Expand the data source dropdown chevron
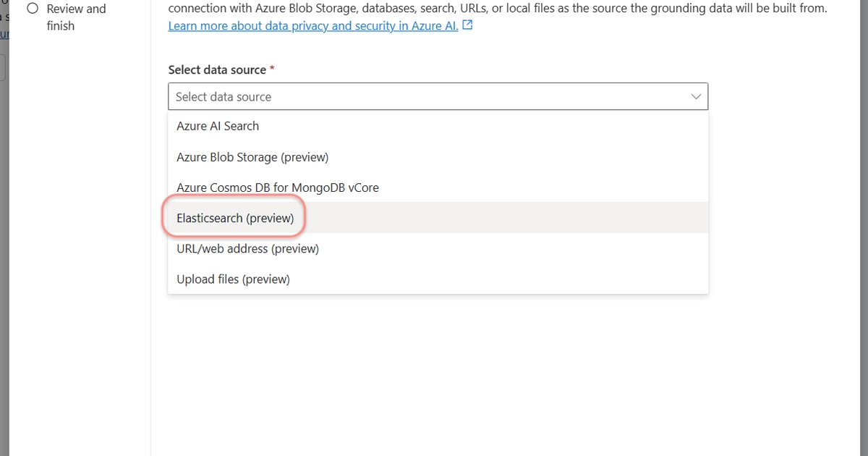This screenshot has height=456, width=868. point(695,96)
